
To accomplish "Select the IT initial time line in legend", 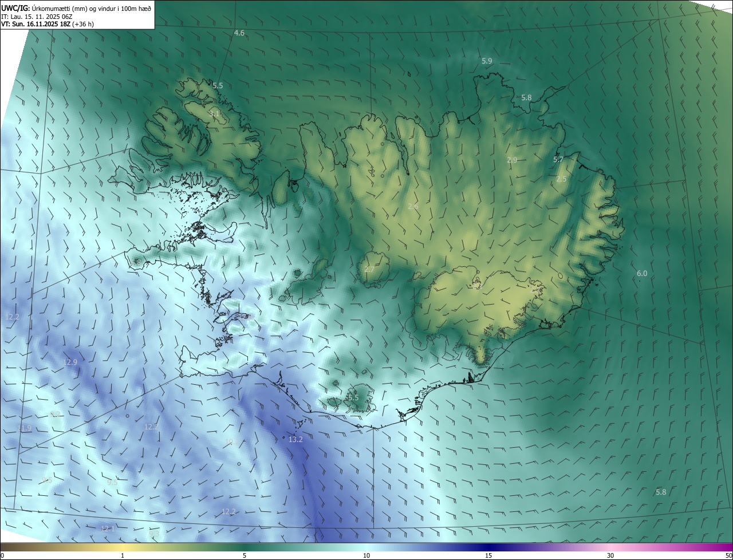I will point(37,17).
